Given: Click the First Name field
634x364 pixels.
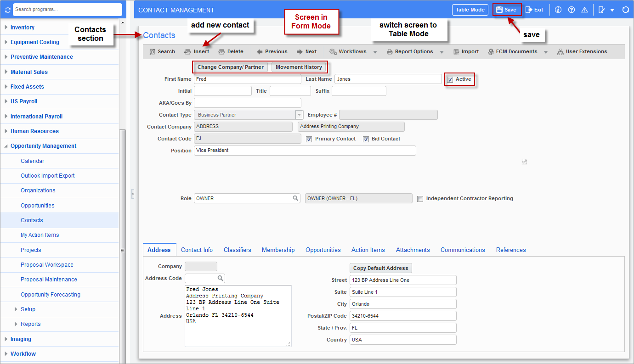Looking at the screenshot, I should [x=248, y=79].
